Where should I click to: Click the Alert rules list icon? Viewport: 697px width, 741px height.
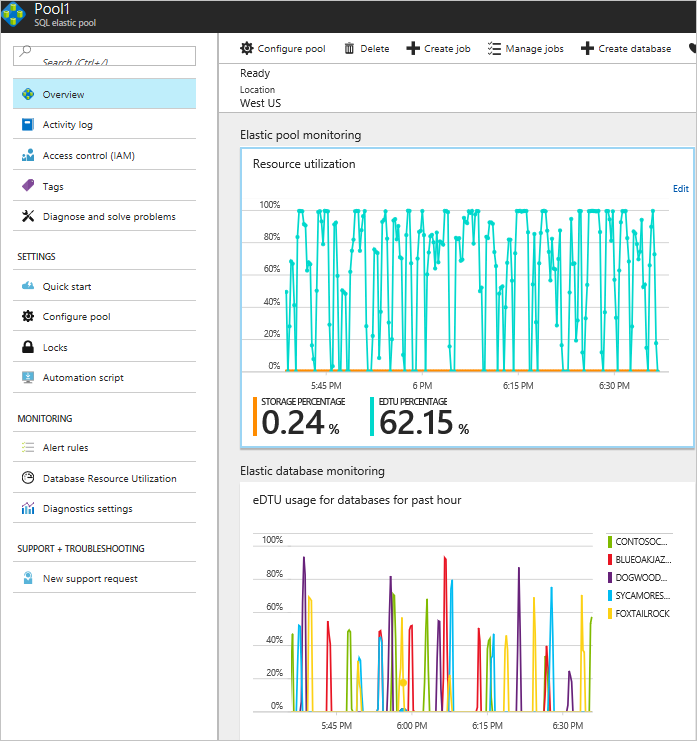point(28,447)
